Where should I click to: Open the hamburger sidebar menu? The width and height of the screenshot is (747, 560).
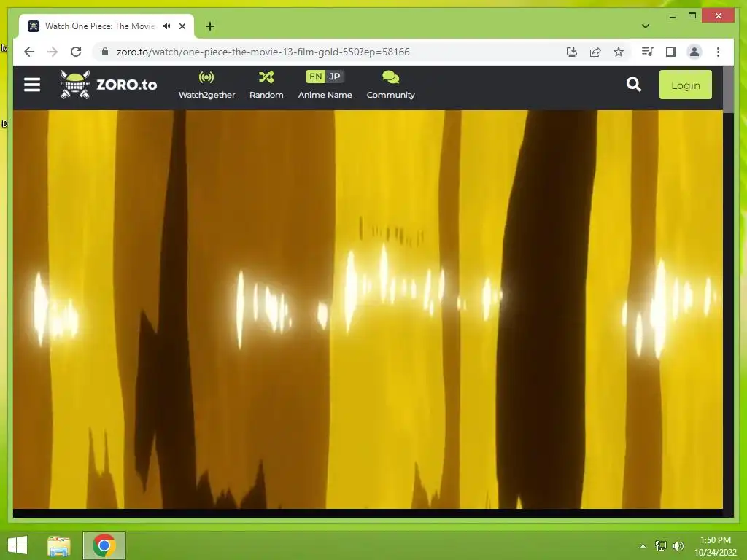(32, 85)
